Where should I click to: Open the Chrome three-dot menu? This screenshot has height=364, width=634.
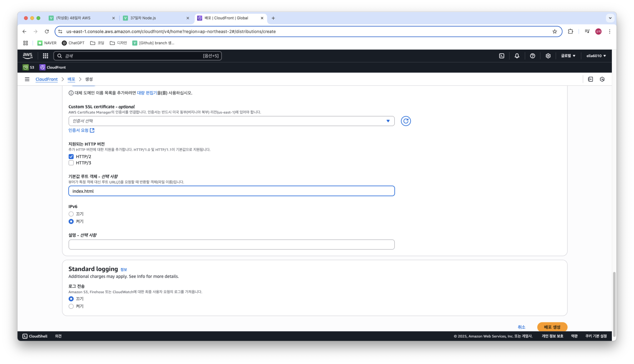609,32
